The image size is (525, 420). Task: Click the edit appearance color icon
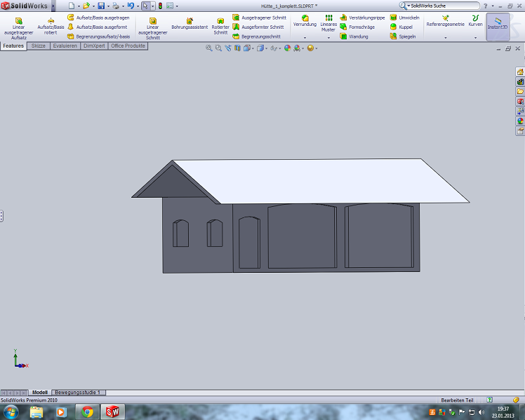[x=288, y=48]
